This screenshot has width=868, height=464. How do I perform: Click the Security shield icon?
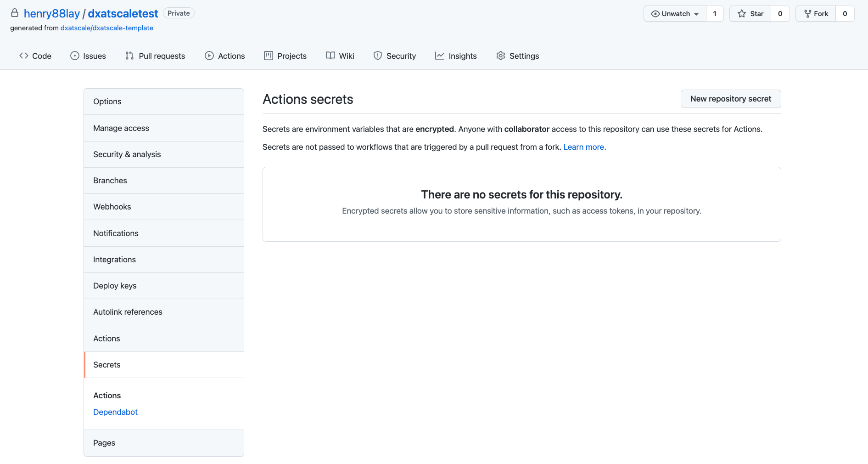point(378,56)
